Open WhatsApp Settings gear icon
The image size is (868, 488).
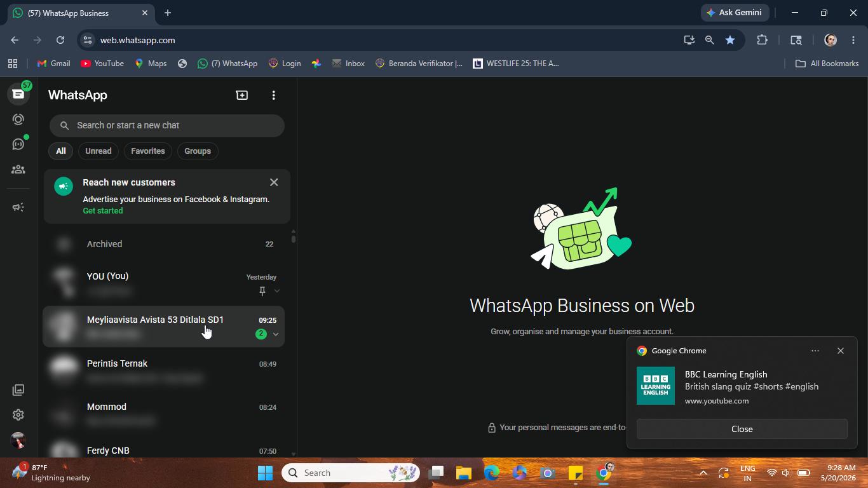click(x=18, y=415)
